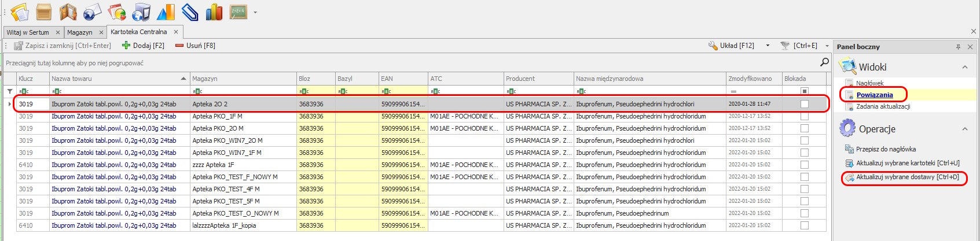
Task: Open the blue paperclip toolbar icon
Action: (x=189, y=12)
